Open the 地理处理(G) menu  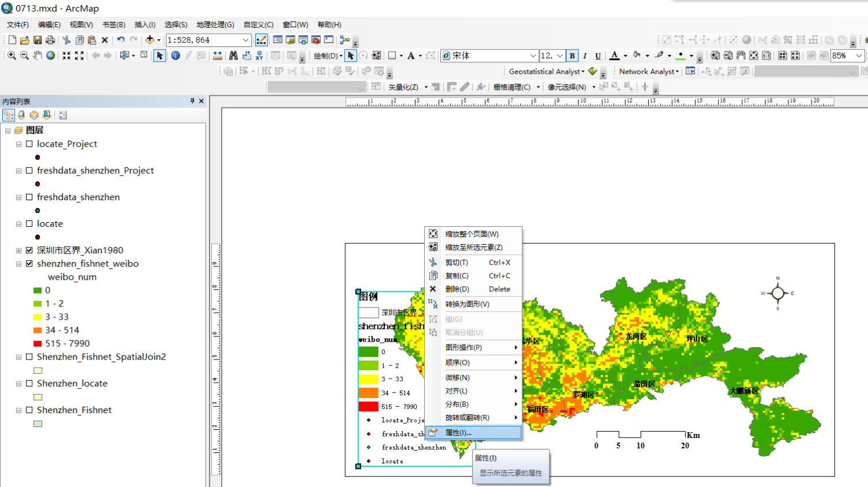click(215, 24)
